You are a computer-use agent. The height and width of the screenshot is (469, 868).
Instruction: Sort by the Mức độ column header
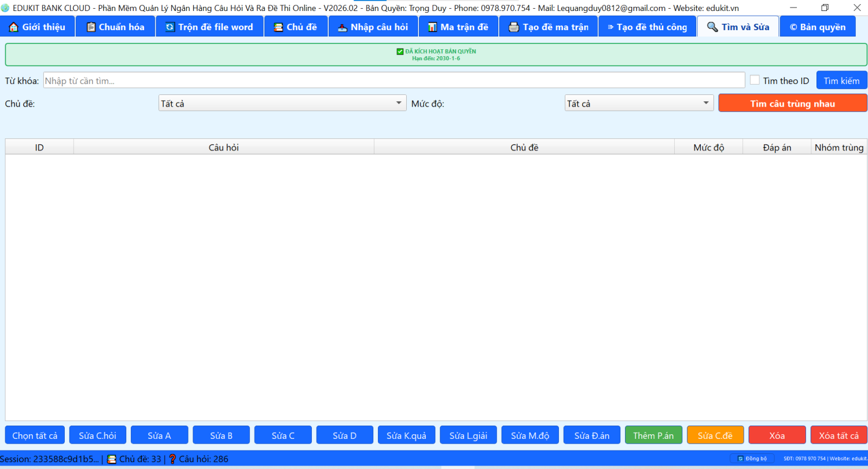click(708, 147)
